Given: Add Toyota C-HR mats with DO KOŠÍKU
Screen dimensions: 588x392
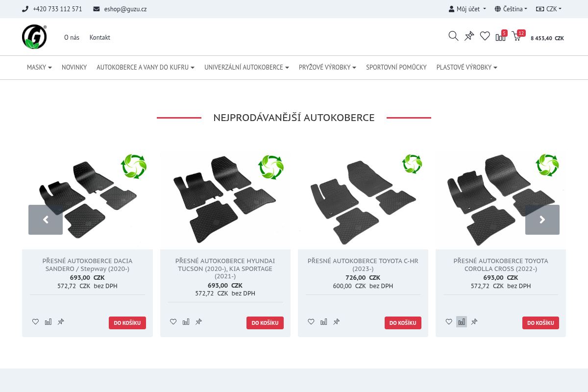Looking at the screenshot, I should tap(403, 323).
